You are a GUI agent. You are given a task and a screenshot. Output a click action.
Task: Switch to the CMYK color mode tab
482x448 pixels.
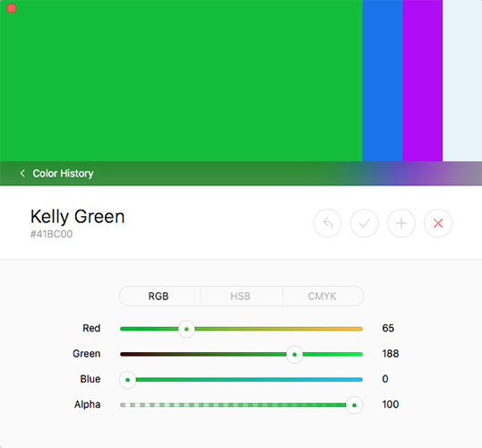[x=323, y=296]
